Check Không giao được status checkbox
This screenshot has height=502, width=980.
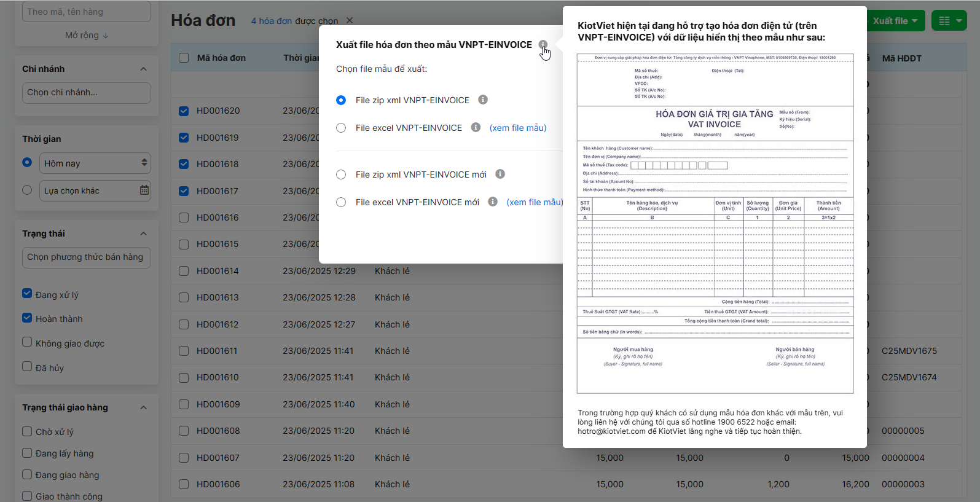(27, 342)
